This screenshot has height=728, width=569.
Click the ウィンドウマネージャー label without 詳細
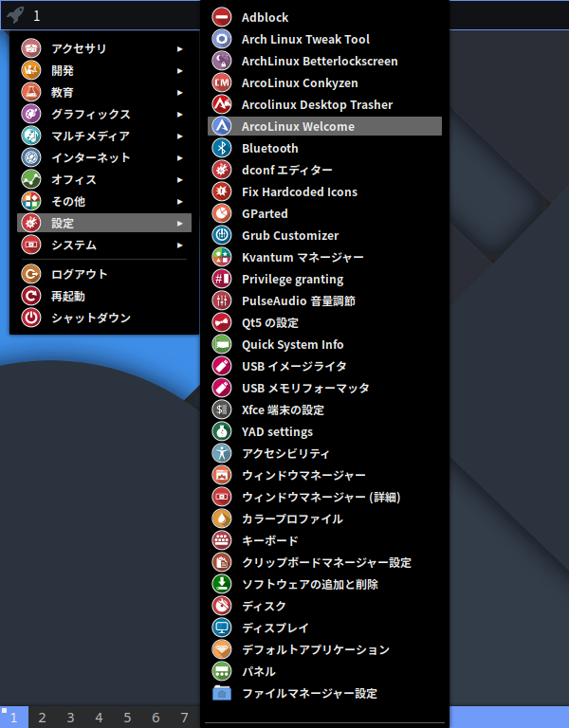pyautogui.click(x=303, y=476)
